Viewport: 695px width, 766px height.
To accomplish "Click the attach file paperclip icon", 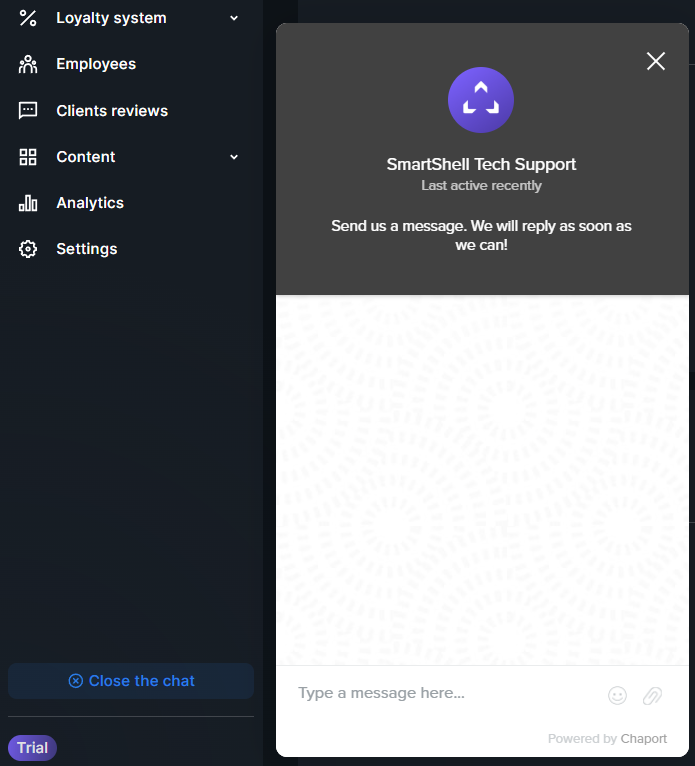I will [652, 695].
